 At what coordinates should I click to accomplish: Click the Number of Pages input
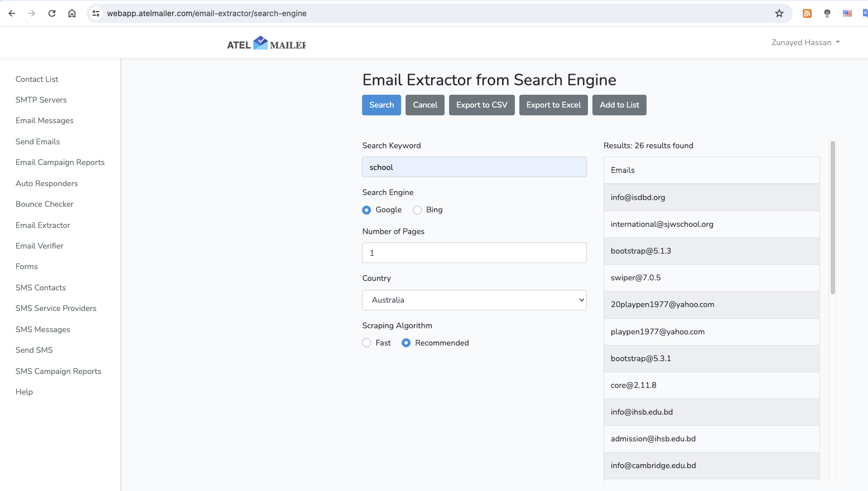(474, 252)
